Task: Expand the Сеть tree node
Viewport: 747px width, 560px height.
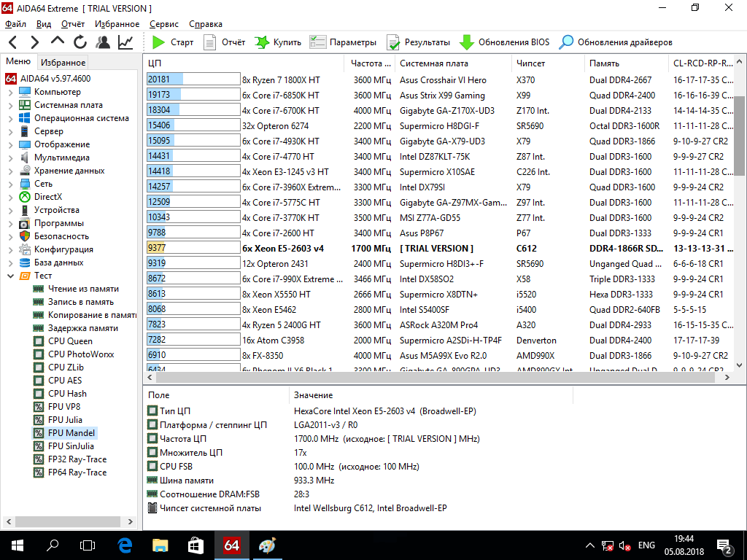Action: (x=10, y=184)
